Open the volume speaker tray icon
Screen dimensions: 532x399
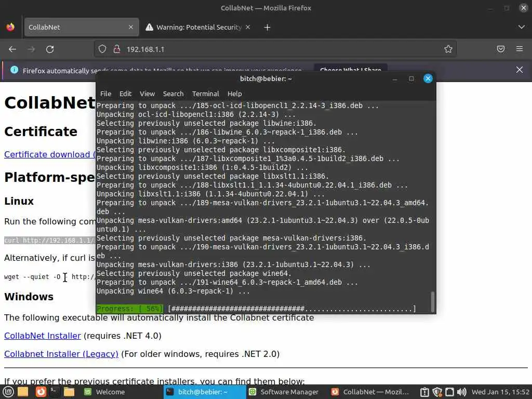[462, 392]
